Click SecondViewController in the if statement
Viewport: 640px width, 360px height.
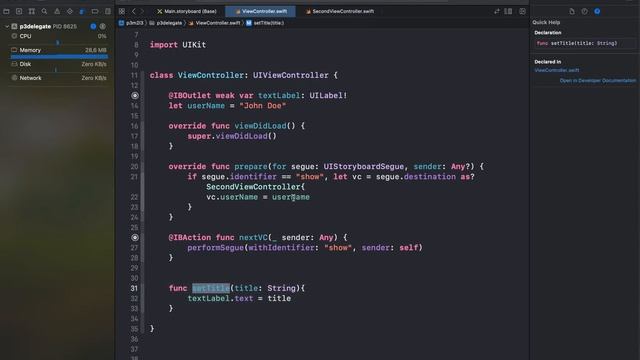253,187
